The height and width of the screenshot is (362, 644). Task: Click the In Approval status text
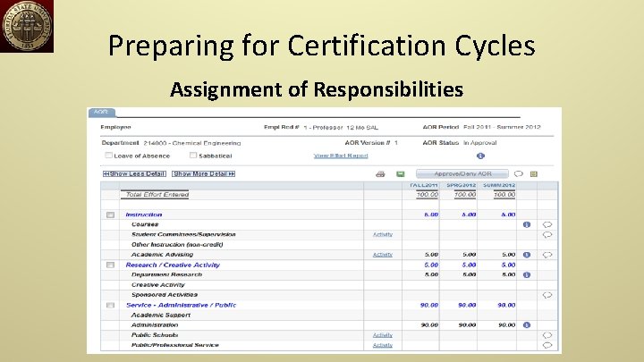(480, 143)
